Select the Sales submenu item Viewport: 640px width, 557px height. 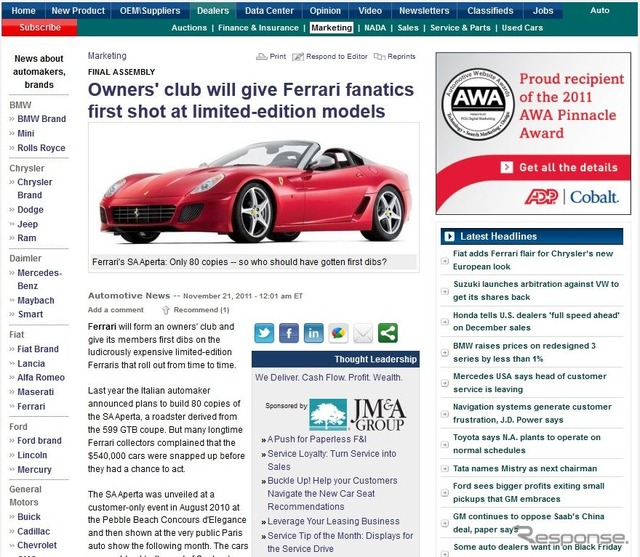click(x=408, y=28)
